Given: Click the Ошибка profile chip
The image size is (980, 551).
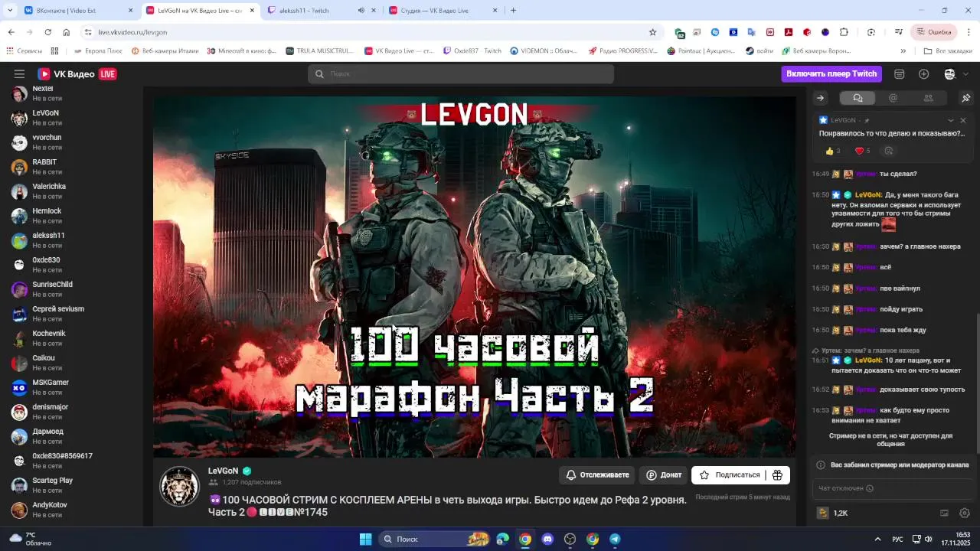Looking at the screenshot, I should [x=934, y=32].
